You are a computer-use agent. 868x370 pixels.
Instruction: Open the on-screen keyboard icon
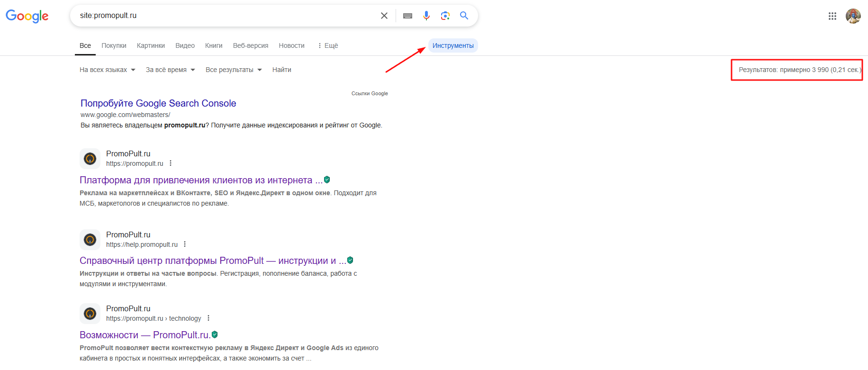(407, 16)
